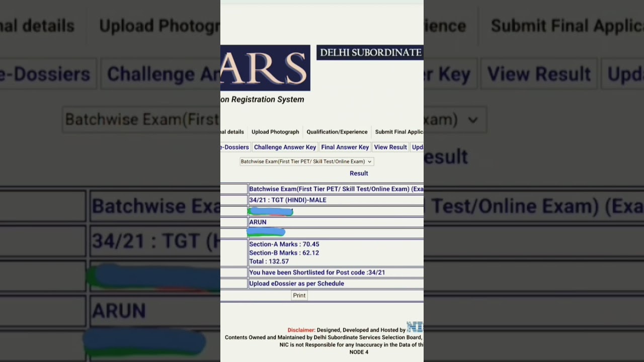Click the Challenge Answer Key button
Screen dimensions: 644x362
click(285, 147)
